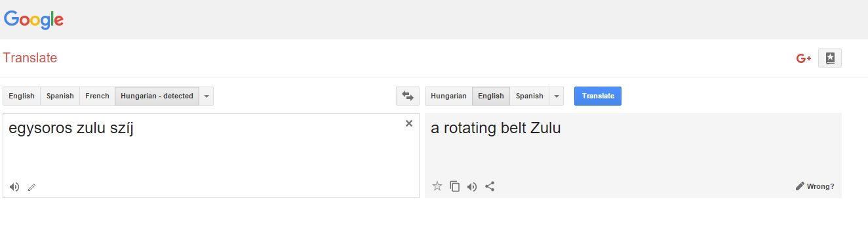
Task: Clear source text with X
Action: point(409,123)
